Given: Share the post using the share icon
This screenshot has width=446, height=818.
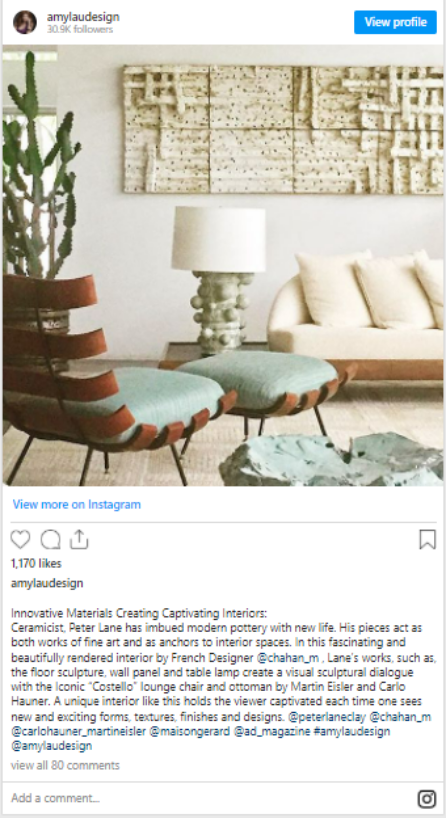Looking at the screenshot, I should (x=79, y=539).
